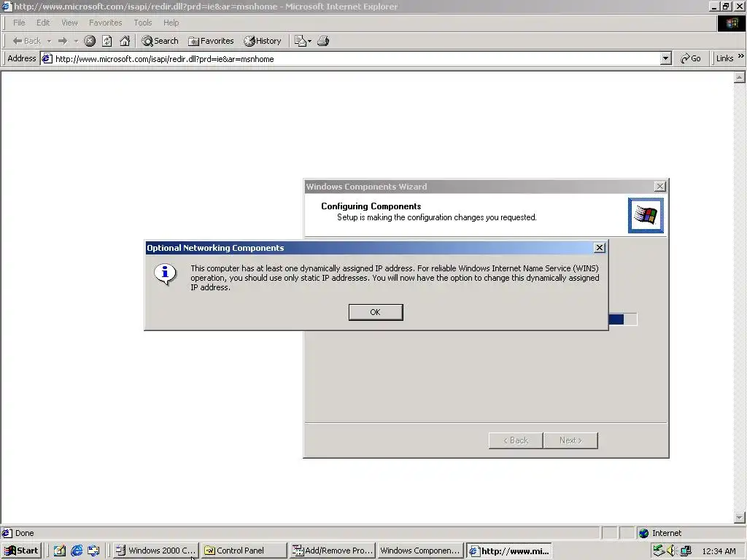
Task: Open the Back history dropdown arrow
Action: (49, 41)
